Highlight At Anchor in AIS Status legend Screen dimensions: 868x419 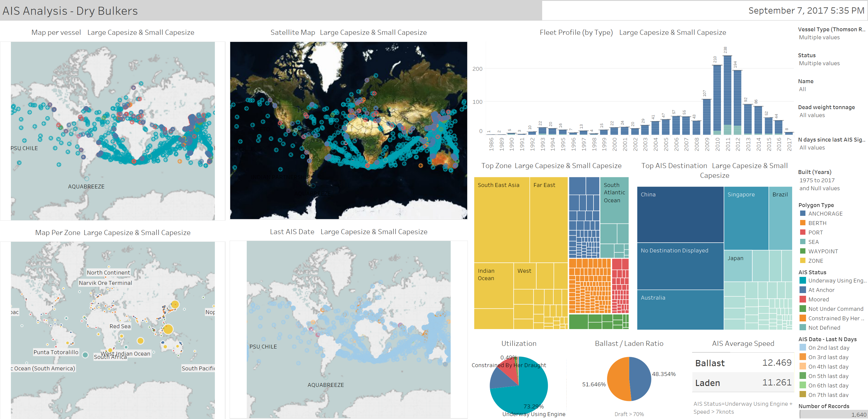pyautogui.click(x=817, y=290)
